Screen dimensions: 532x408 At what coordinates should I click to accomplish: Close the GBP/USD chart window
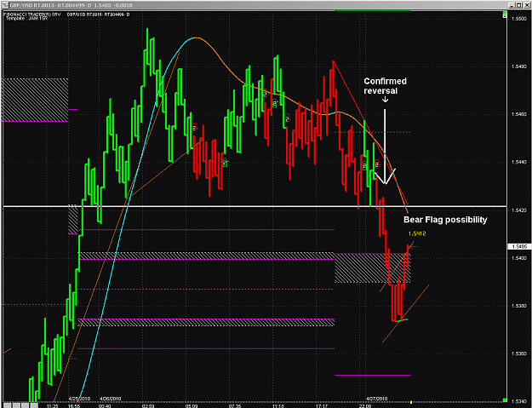tap(525, 5)
